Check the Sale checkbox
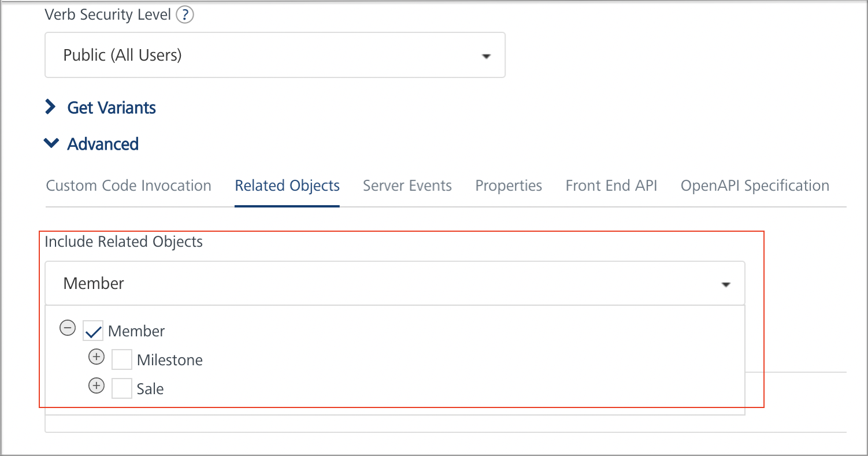The image size is (868, 456). click(x=122, y=388)
